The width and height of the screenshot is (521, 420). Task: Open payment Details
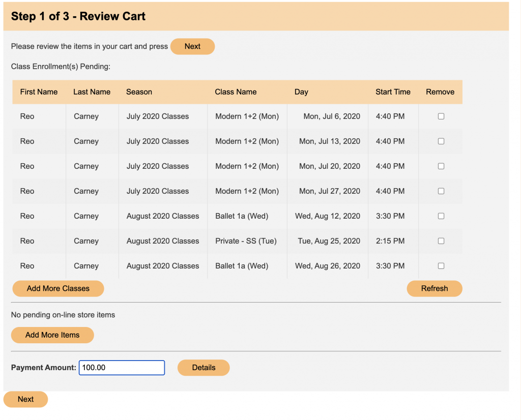tap(204, 368)
